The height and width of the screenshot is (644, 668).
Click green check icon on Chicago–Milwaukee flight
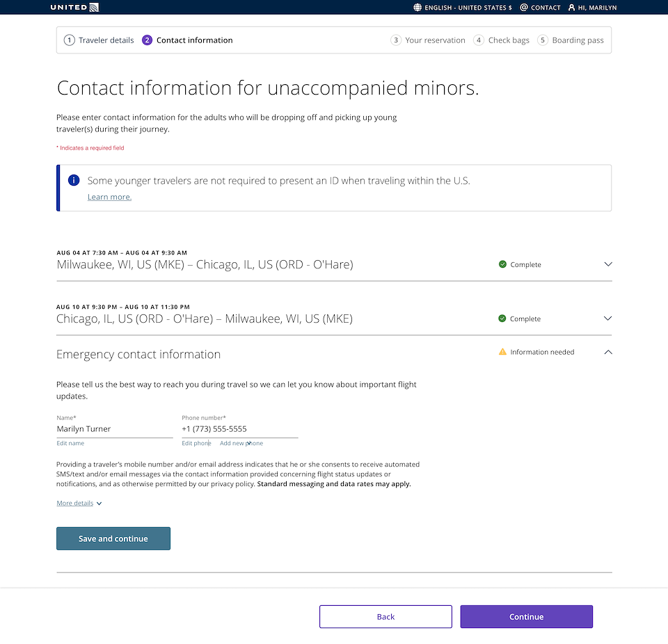pos(502,319)
